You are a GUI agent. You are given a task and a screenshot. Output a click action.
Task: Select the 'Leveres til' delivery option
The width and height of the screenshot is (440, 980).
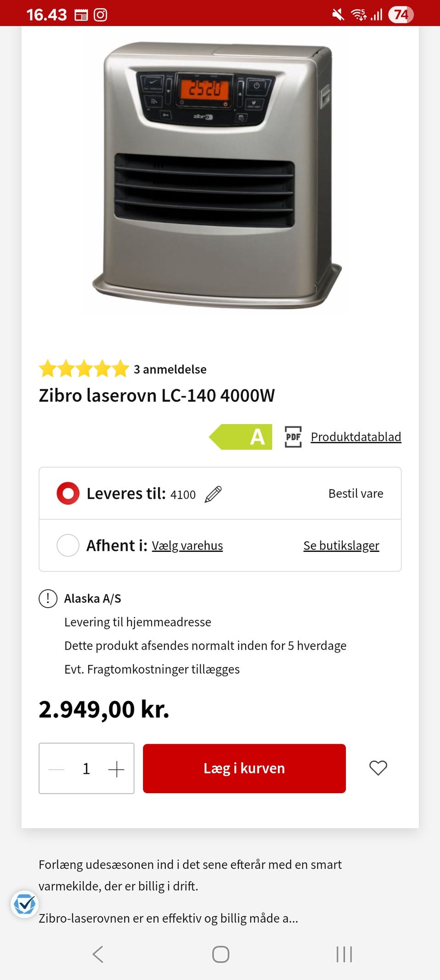(x=68, y=493)
